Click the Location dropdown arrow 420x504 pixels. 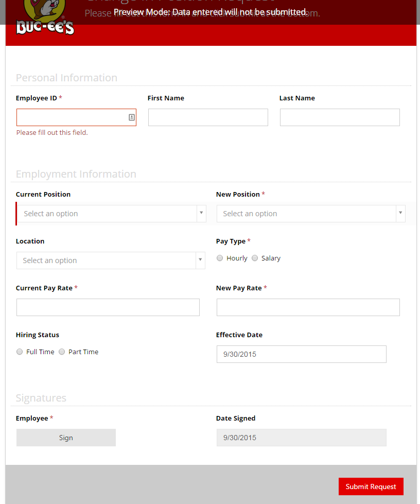click(200, 259)
